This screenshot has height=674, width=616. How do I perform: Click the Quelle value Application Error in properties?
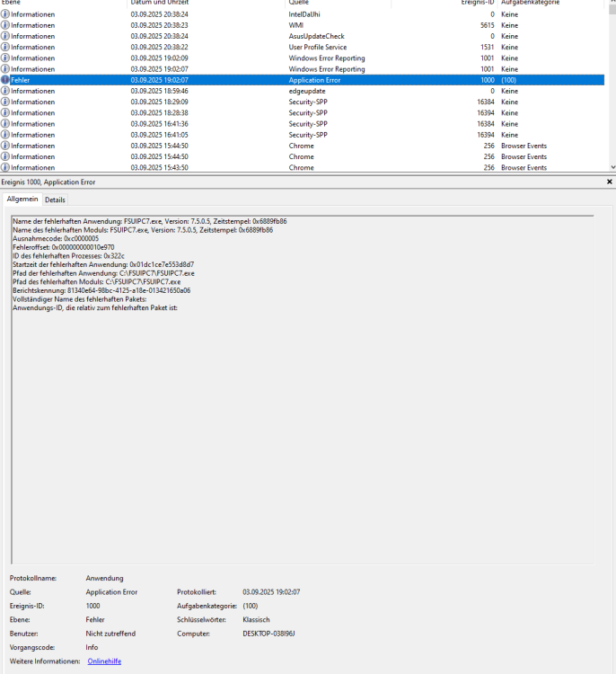tap(111, 592)
